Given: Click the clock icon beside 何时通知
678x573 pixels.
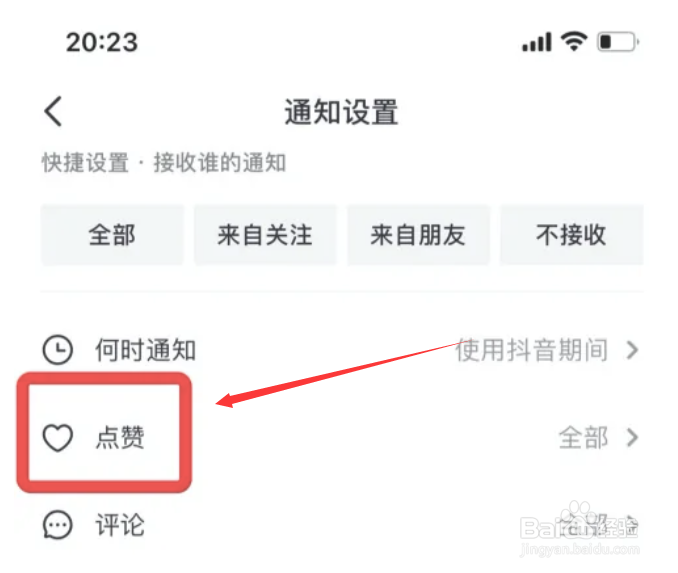Looking at the screenshot, I should point(58,349).
